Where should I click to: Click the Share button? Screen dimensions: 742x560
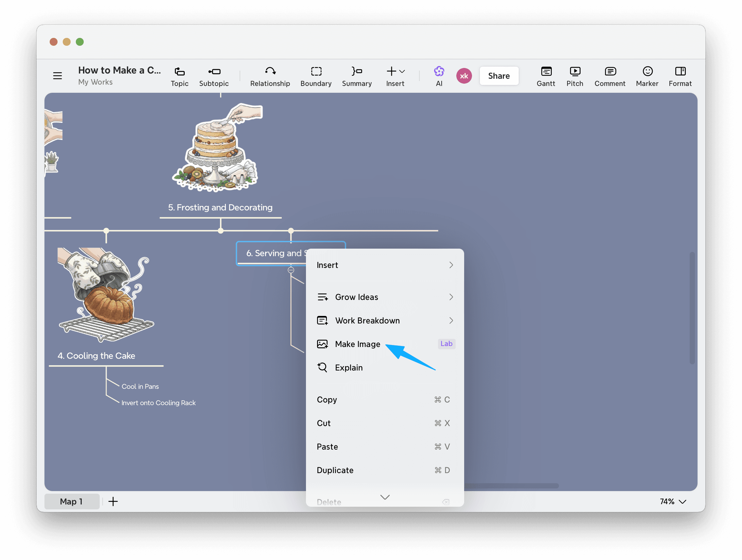coord(499,76)
